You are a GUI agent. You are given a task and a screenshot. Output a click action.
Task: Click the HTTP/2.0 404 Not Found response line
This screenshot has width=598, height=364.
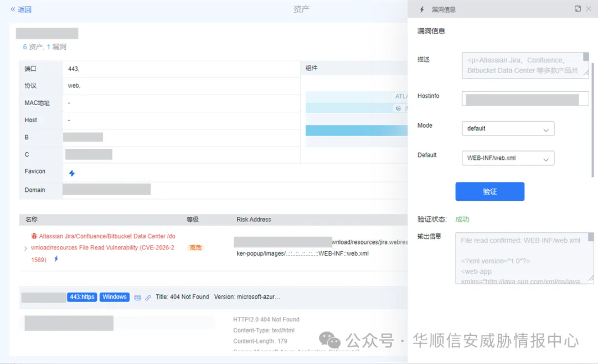coord(266,319)
